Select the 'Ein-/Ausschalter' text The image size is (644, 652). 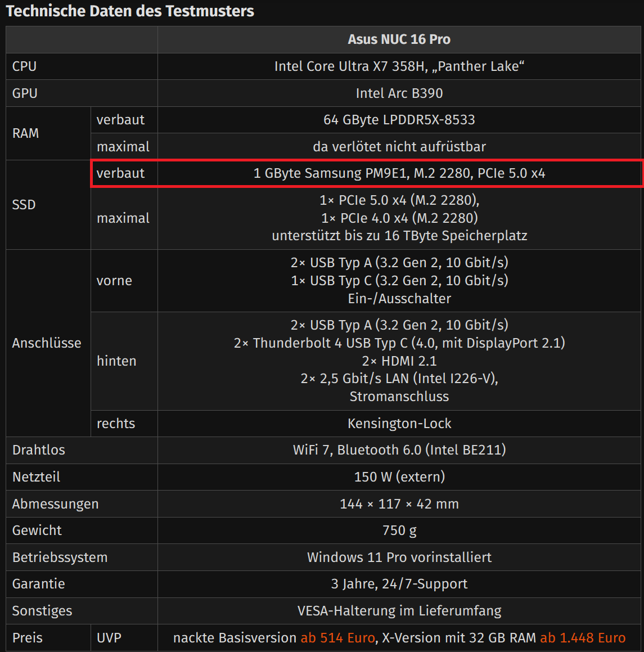pos(399,299)
